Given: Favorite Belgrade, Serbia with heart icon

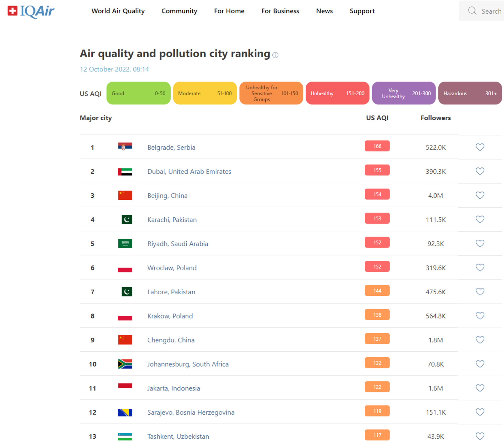Looking at the screenshot, I should (x=480, y=147).
